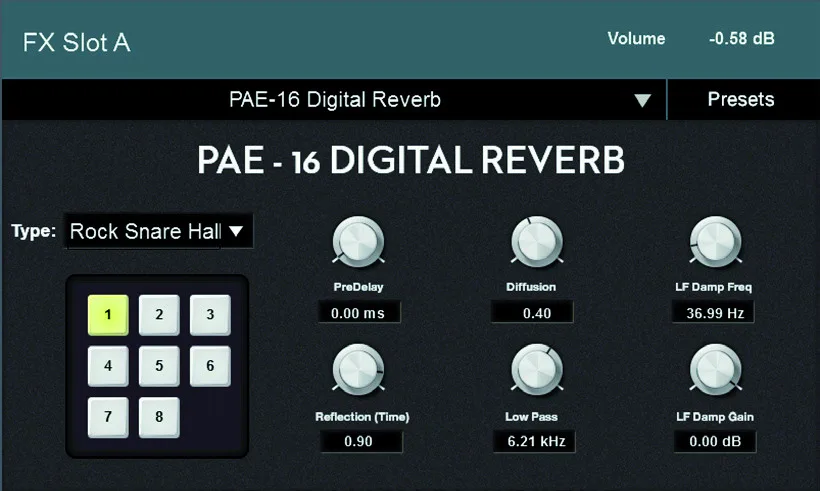
Task: Open the PAE-16 Digital Reverb effect selector
Action: [334, 99]
